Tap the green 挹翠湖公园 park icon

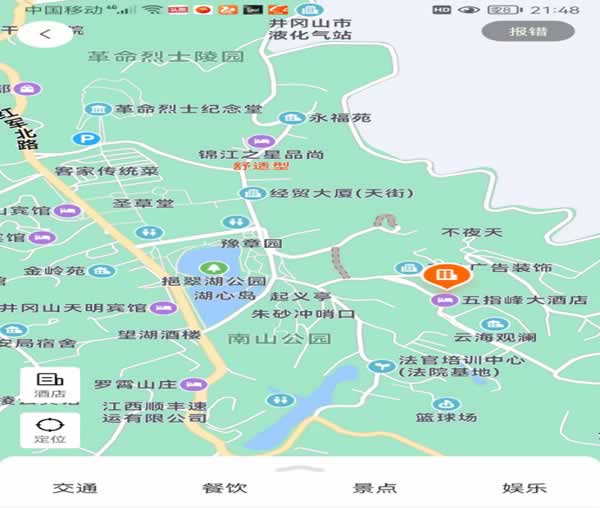point(211,267)
